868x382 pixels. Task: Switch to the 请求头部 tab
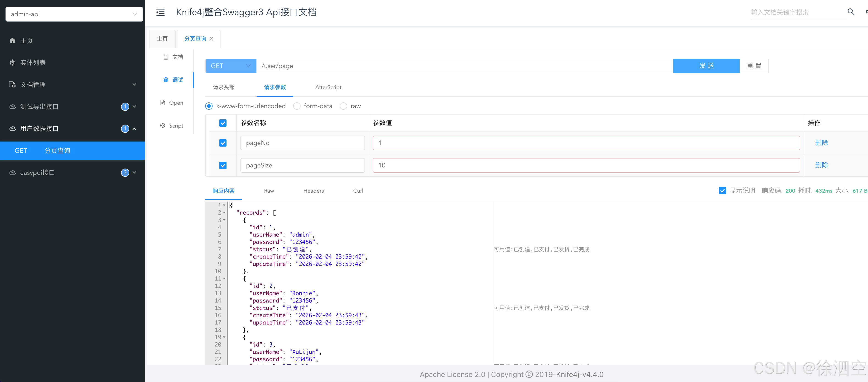click(x=223, y=87)
